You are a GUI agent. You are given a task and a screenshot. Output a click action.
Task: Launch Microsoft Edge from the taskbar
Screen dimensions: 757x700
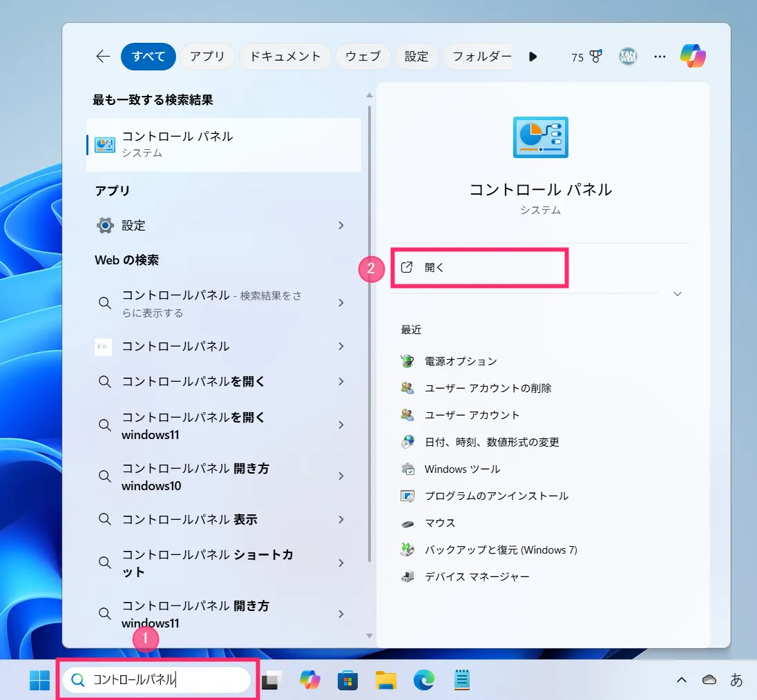point(424,680)
